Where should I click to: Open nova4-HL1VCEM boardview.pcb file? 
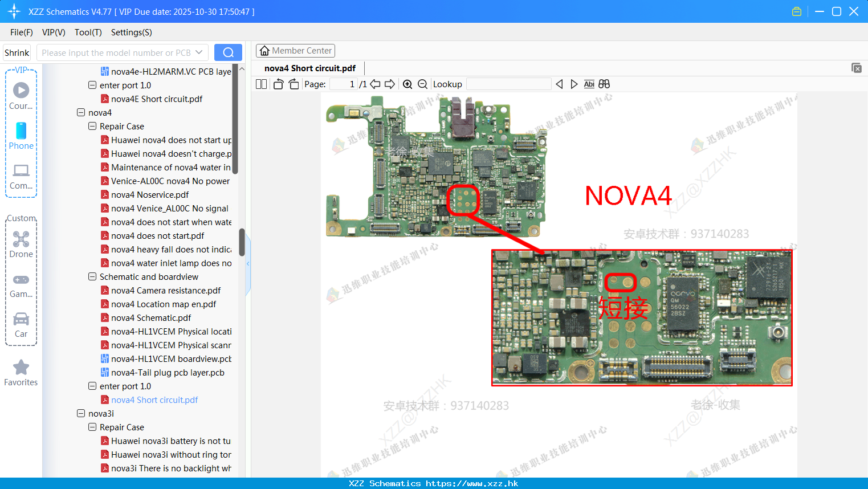coord(171,359)
